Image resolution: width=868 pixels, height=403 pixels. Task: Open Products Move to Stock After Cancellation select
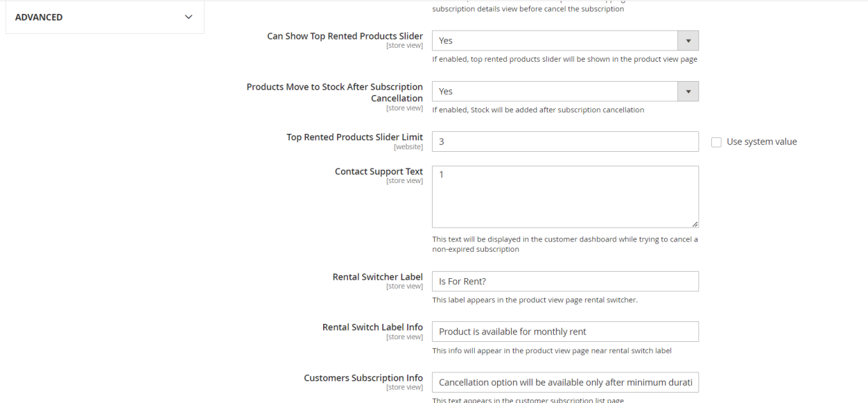[555, 92]
